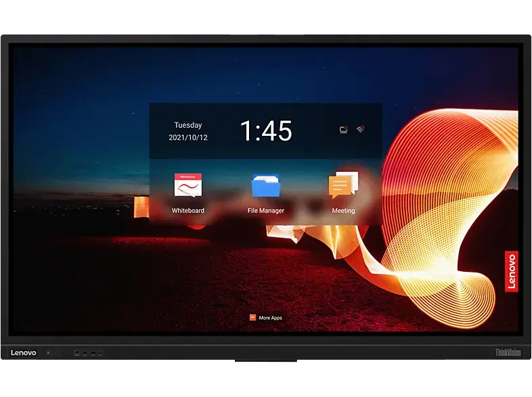Click the 1:45 clock display
Image resolution: width=532 pixels, height=397 pixels.
pos(266,131)
